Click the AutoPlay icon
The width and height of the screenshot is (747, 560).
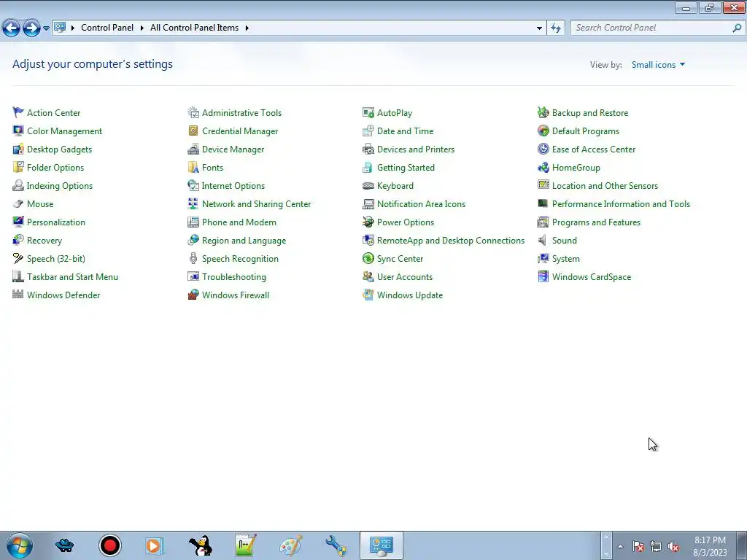tap(368, 113)
